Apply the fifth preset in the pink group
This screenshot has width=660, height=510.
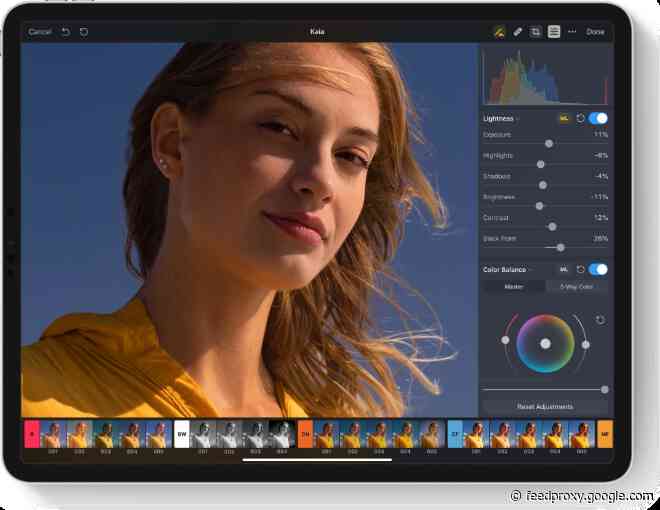tap(159, 434)
